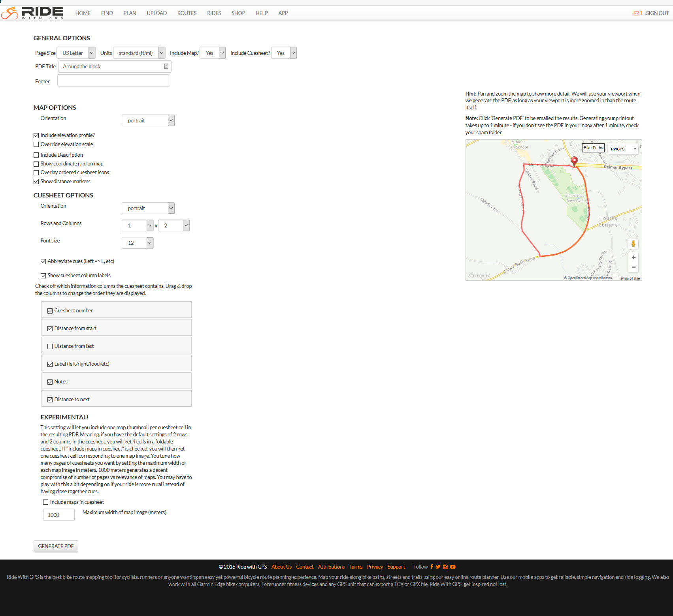Screen dimensions: 673x616
Task: Open the cuesheet columns dropdown showing 2
Action: pyautogui.click(x=174, y=225)
